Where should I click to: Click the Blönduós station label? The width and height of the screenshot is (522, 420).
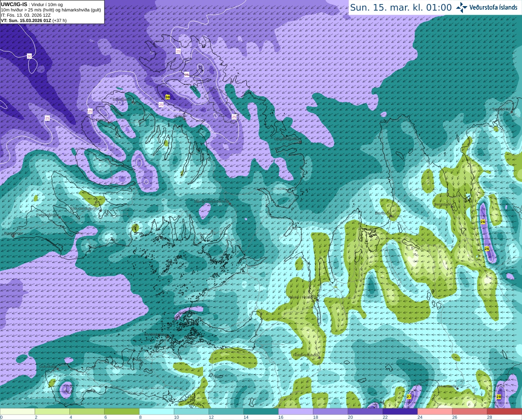[x=383, y=213]
